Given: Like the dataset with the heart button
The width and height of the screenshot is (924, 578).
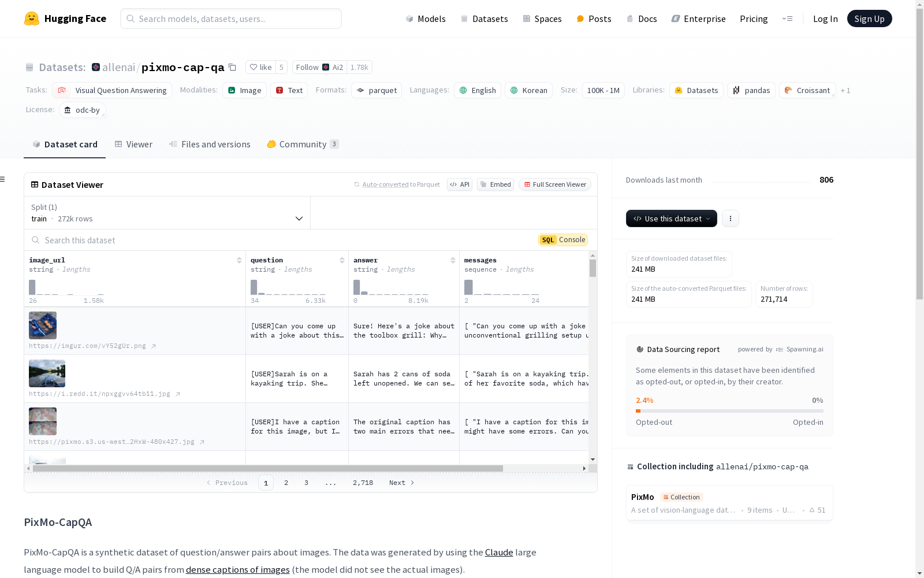Looking at the screenshot, I should click(260, 67).
